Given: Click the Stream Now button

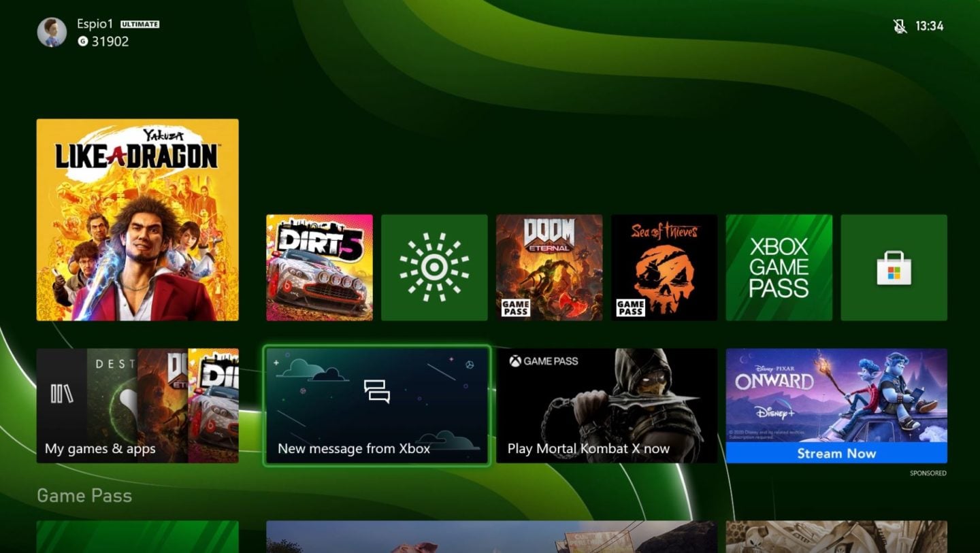Looking at the screenshot, I should click(836, 454).
